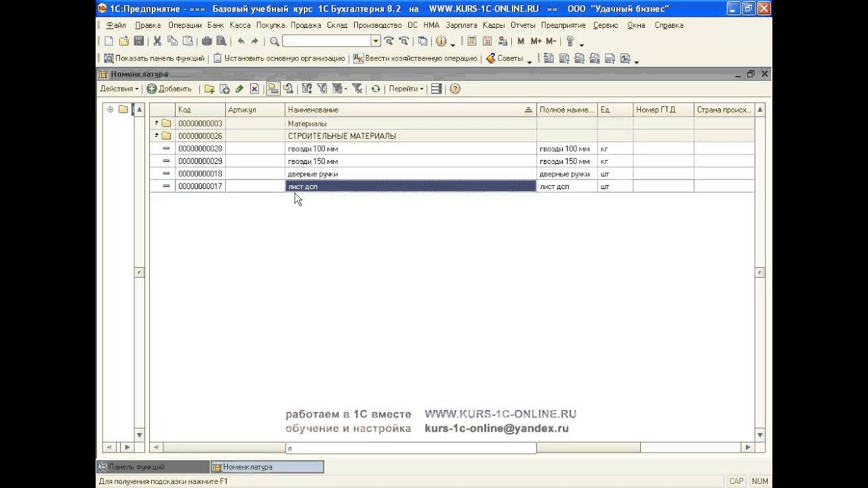Click the Save floppy disk icon
The image size is (868, 488).
pyautogui.click(x=138, y=41)
